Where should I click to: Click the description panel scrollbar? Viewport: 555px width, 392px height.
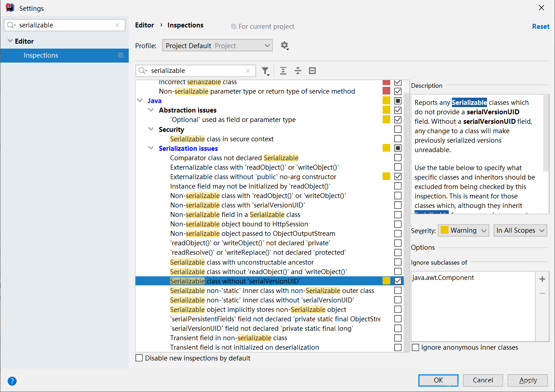click(546, 133)
